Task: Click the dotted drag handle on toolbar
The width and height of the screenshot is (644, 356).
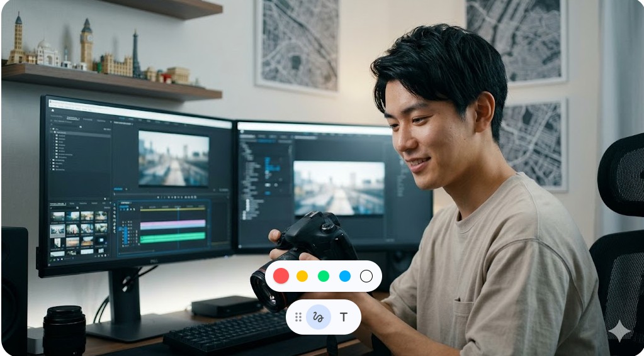Action: coord(298,317)
